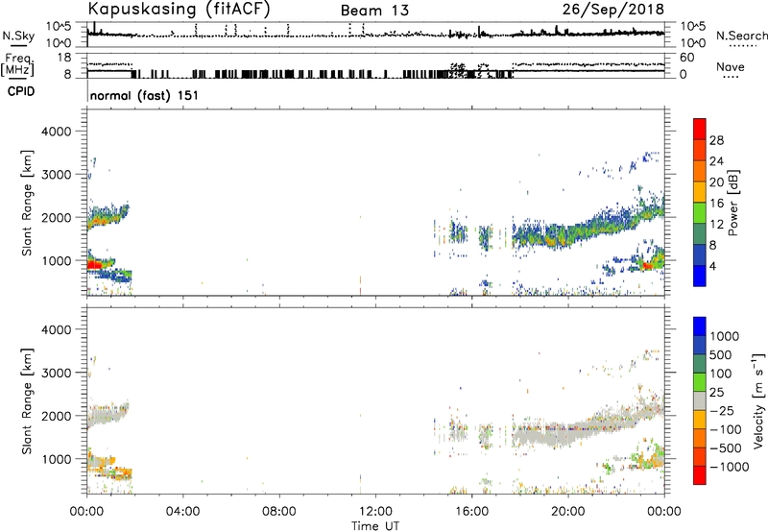Click the date "26/Sep/2018"
This screenshot has width=768, height=532.
(x=613, y=9)
